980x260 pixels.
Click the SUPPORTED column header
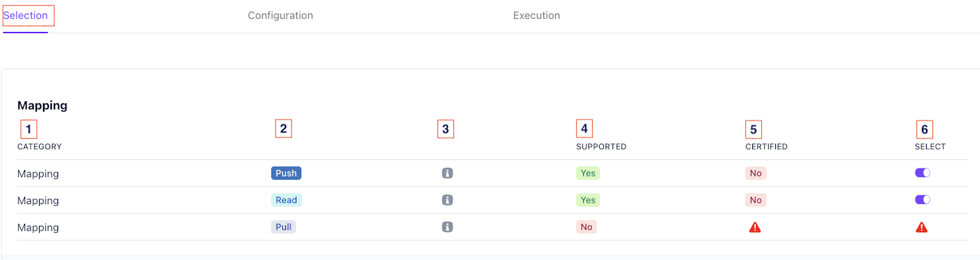601,147
